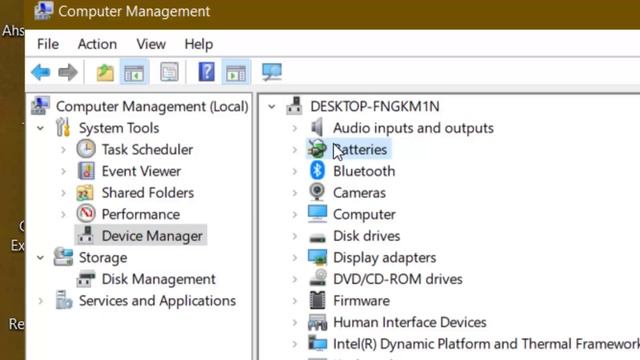Click the Storage drives icon
Viewport: 640px width, 360px height.
(63, 257)
